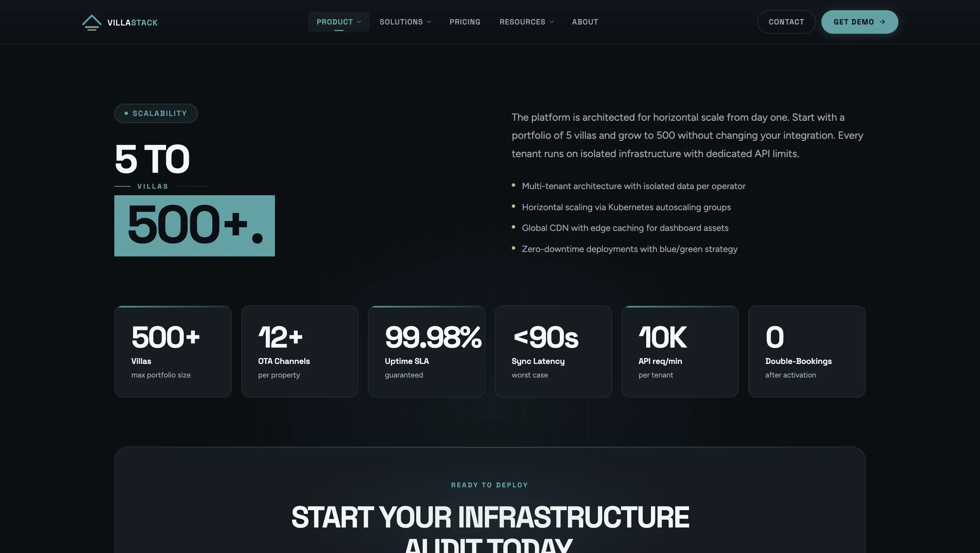The width and height of the screenshot is (980, 553).
Task: Click the VILLASTACK wordmark in the header
Action: pos(133,22)
